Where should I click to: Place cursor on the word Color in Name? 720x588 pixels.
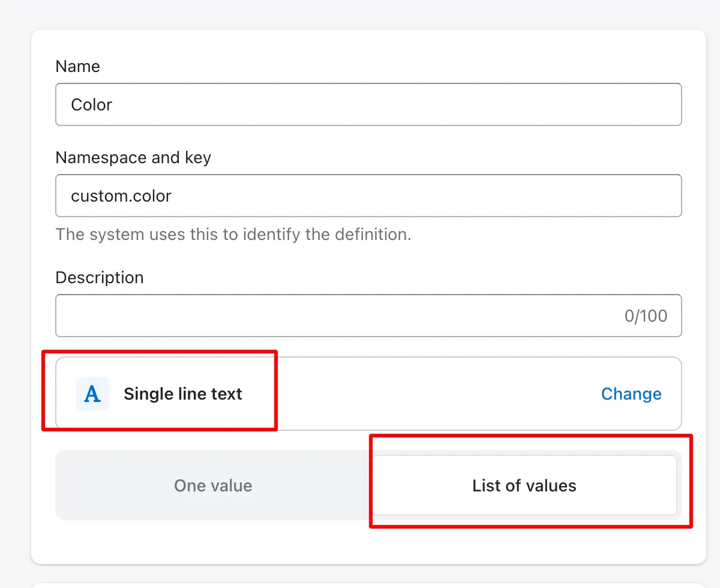[92, 104]
